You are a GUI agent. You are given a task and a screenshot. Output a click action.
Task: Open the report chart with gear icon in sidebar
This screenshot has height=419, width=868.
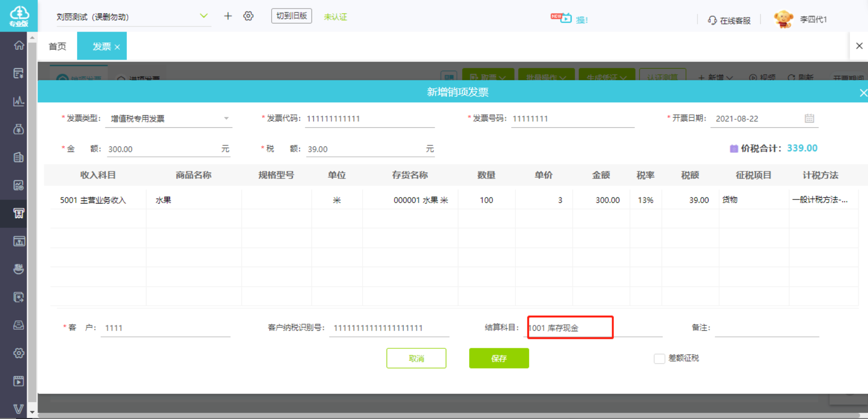pos(19,185)
